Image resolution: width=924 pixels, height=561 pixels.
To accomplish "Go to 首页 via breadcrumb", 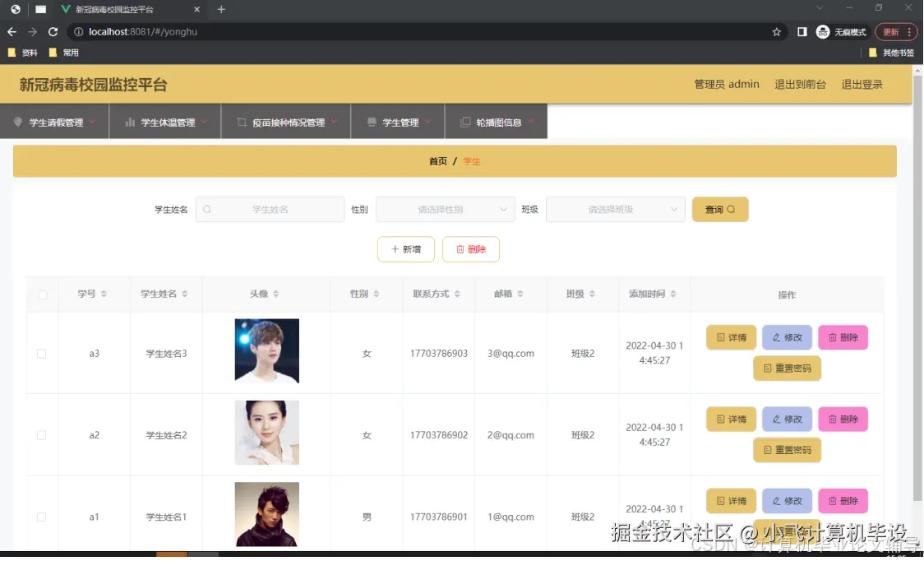I will point(438,161).
